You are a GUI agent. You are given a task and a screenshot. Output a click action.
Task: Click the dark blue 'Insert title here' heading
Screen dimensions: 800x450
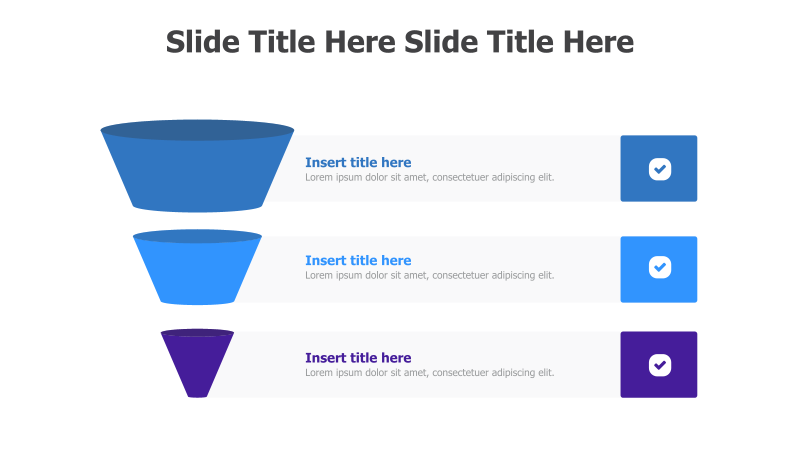pos(358,162)
